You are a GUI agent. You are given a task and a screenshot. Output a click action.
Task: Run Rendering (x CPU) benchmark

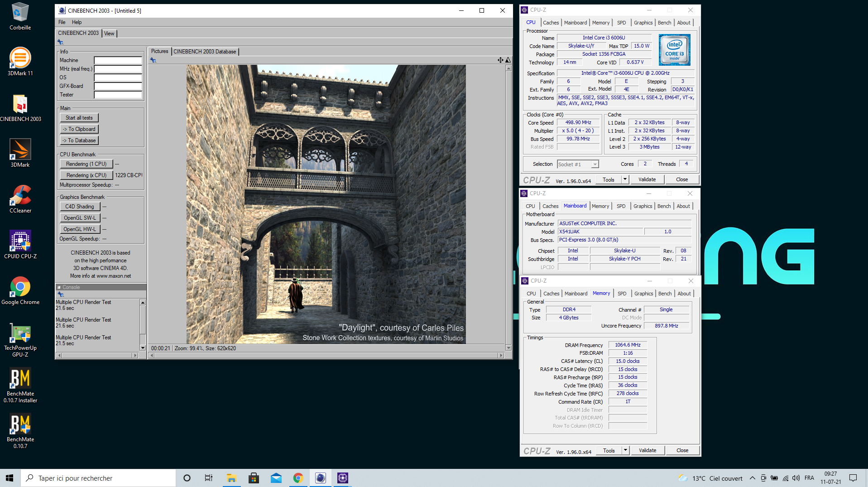pos(86,175)
